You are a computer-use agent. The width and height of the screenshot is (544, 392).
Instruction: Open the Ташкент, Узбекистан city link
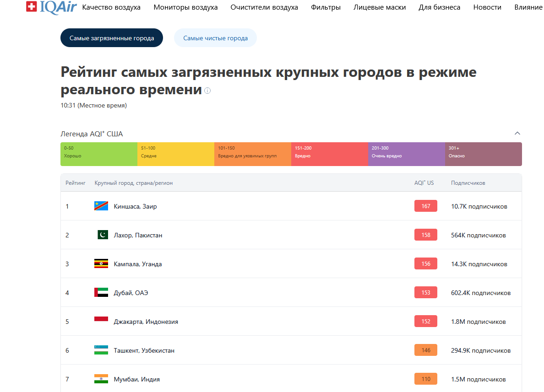(x=144, y=350)
